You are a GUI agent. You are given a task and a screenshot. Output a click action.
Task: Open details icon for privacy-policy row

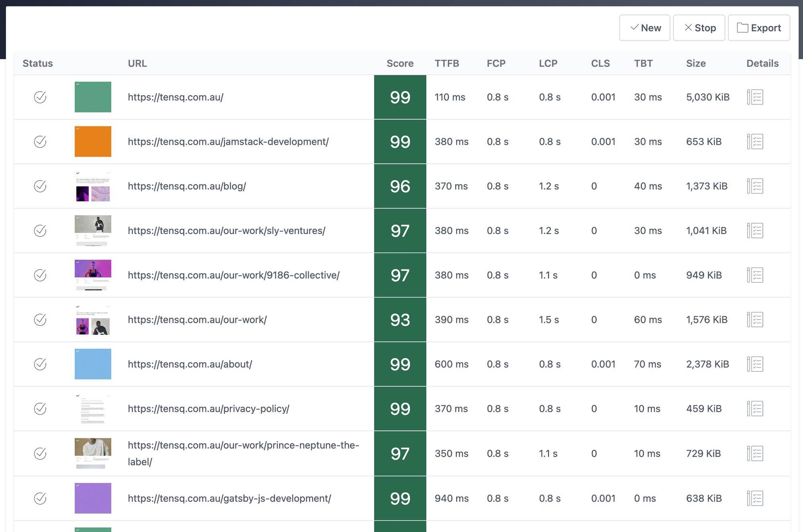[755, 409]
